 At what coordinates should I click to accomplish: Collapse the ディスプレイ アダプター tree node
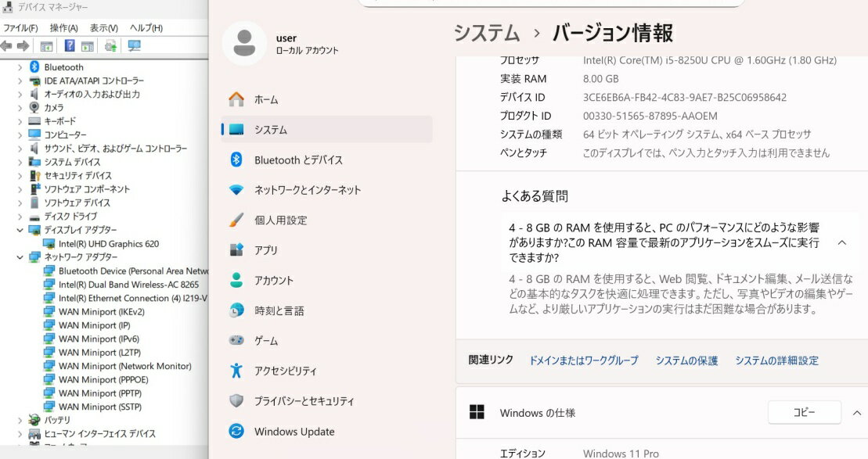pos(20,230)
